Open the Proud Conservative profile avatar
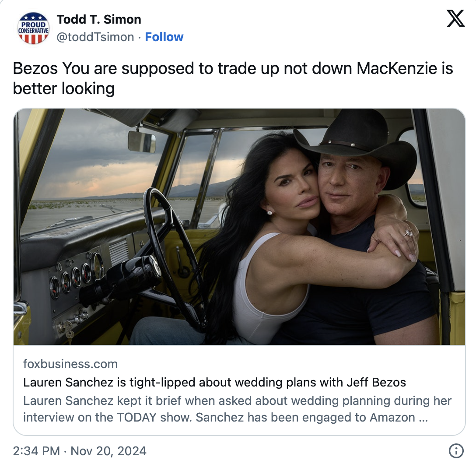The height and width of the screenshot is (464, 476). point(33,28)
